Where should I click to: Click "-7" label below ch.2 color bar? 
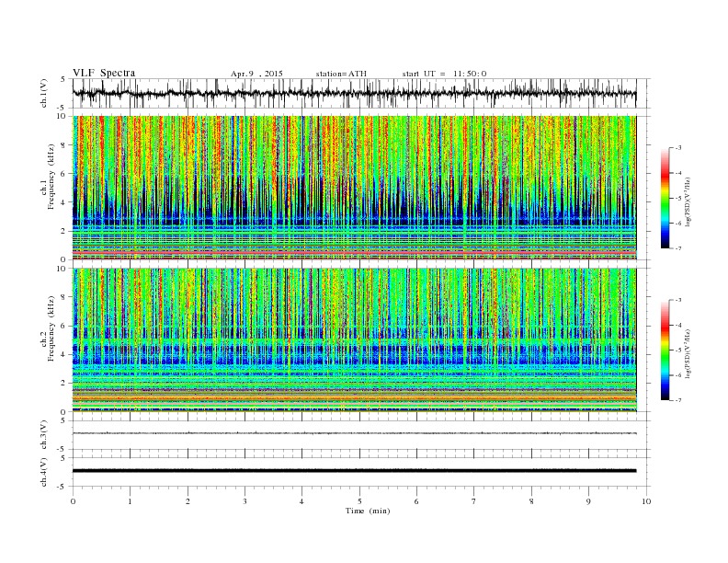[x=677, y=400]
